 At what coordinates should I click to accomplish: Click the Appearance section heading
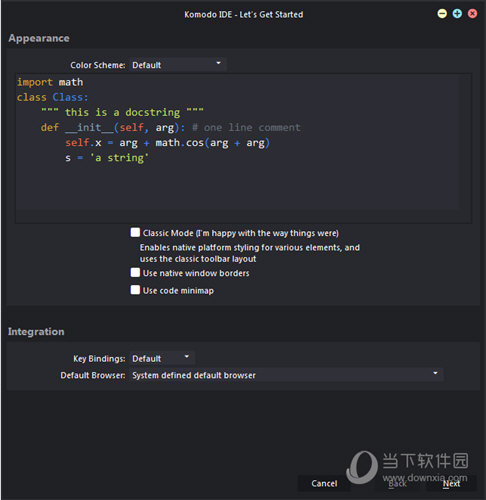point(39,38)
